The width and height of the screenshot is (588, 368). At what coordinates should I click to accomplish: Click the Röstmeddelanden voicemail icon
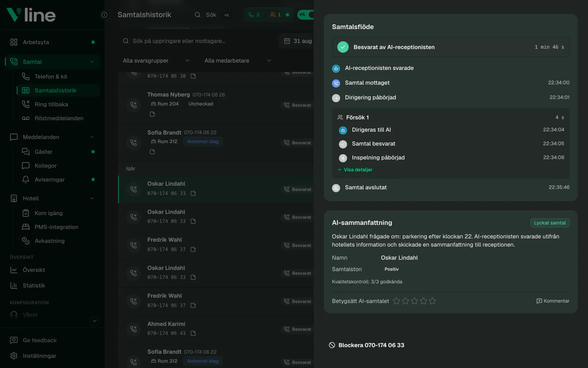pyautogui.click(x=26, y=118)
